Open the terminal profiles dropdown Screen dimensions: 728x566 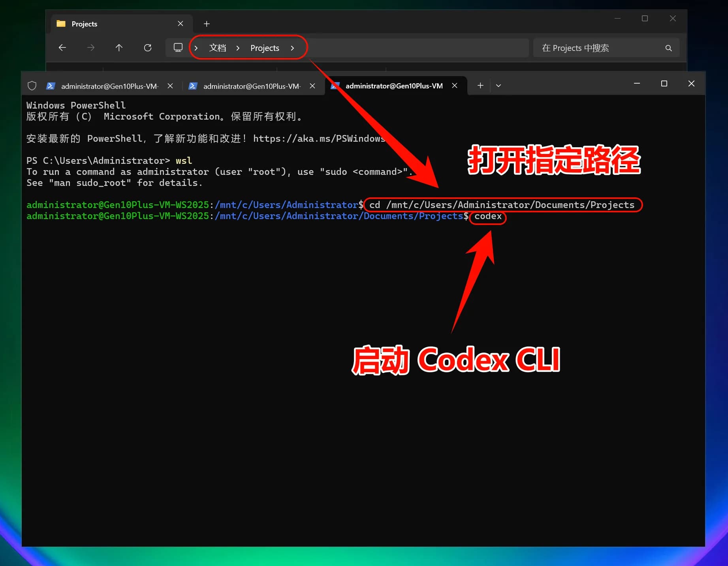(x=499, y=86)
